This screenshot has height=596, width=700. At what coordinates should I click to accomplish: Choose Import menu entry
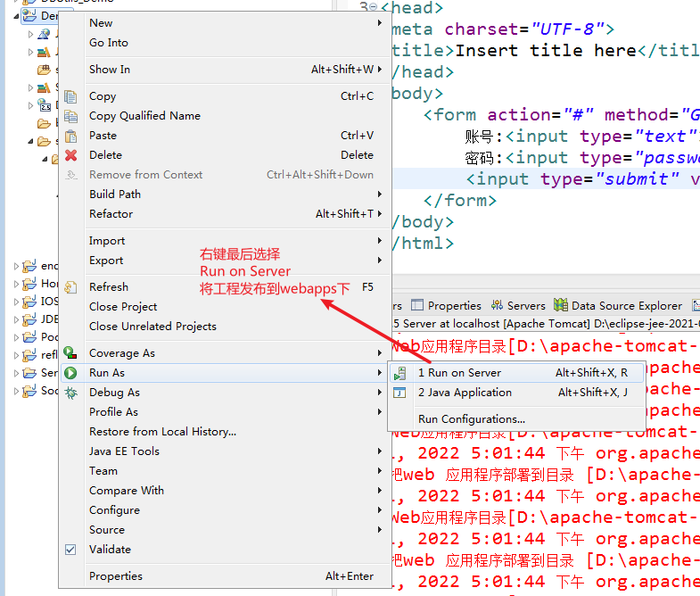(x=225, y=241)
